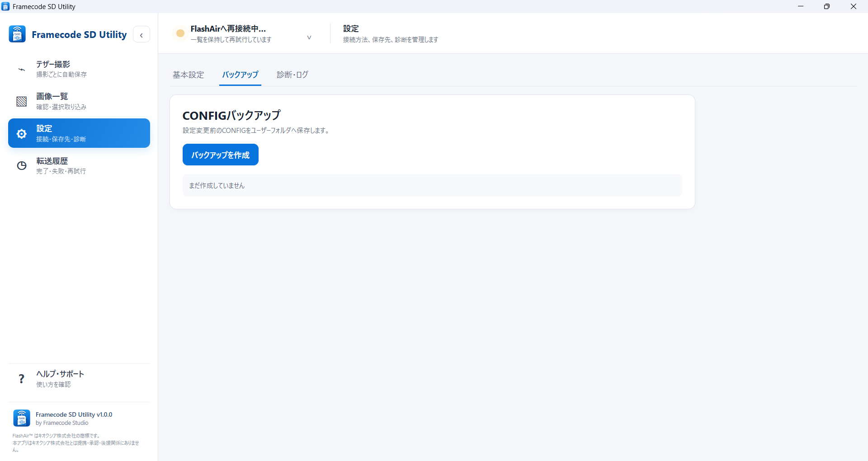
Task: Click the Framecode SD Utility logo icon
Action: (17, 34)
